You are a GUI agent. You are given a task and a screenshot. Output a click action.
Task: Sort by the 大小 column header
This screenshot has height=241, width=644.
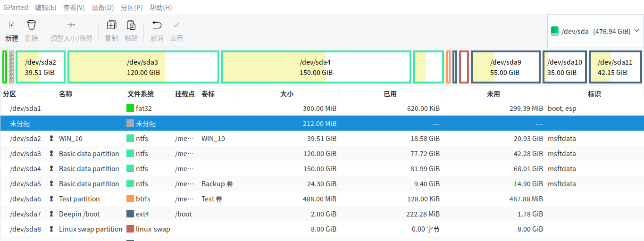286,94
